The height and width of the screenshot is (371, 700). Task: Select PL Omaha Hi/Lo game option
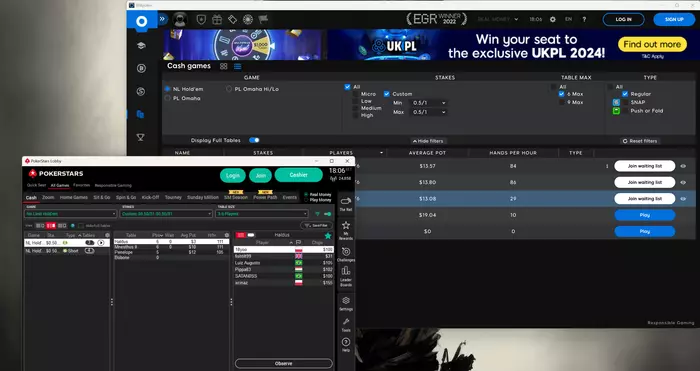click(229, 89)
